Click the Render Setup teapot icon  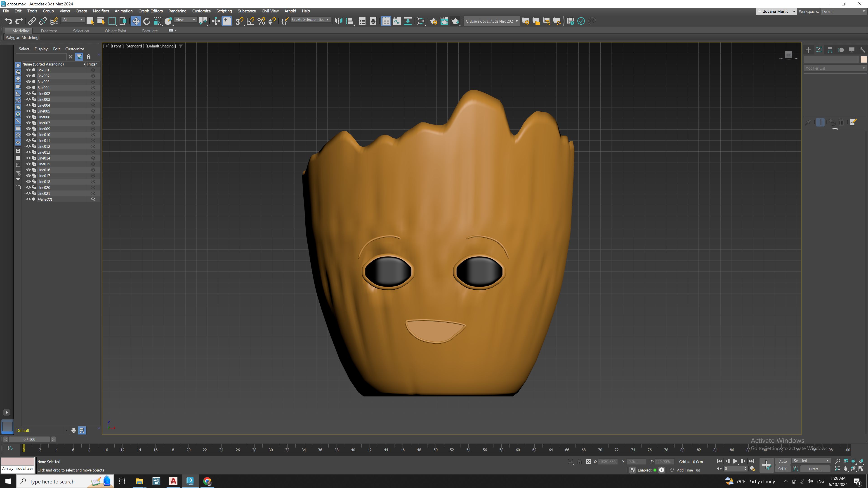click(x=433, y=21)
